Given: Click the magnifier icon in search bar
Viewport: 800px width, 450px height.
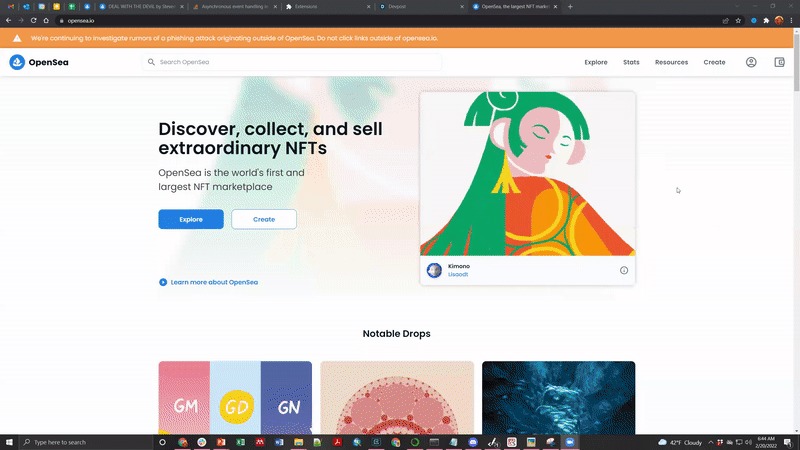Looking at the screenshot, I should pyautogui.click(x=151, y=62).
